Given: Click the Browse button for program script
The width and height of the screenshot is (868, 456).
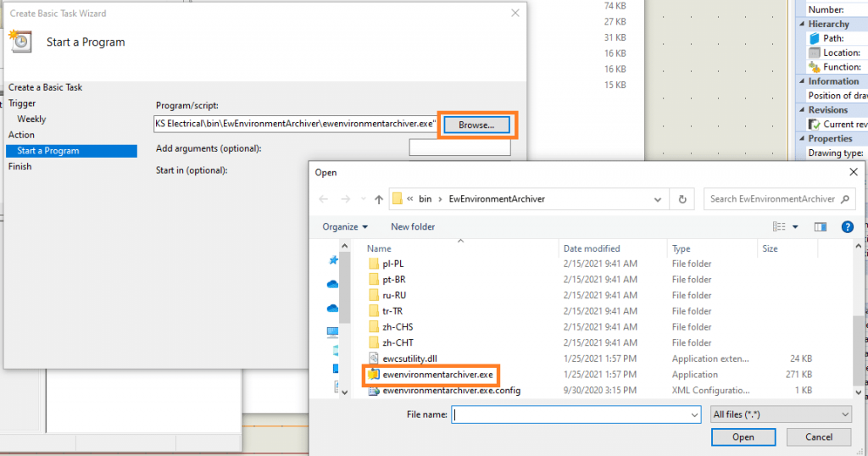Looking at the screenshot, I should [476, 125].
